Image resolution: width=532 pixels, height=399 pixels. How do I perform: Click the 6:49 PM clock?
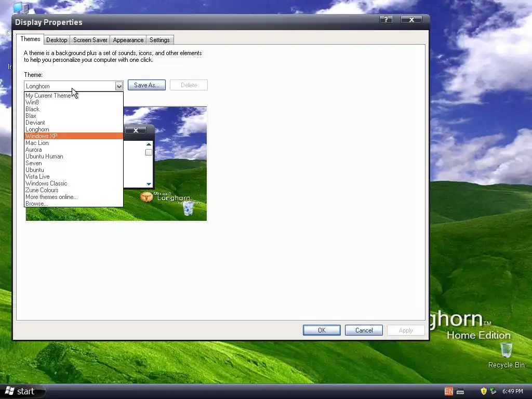point(513,391)
